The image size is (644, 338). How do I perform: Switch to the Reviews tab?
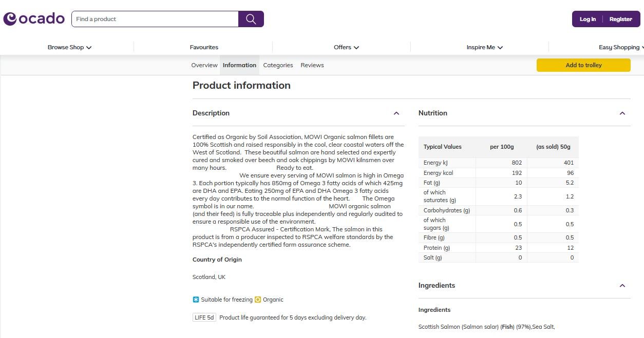(312, 65)
